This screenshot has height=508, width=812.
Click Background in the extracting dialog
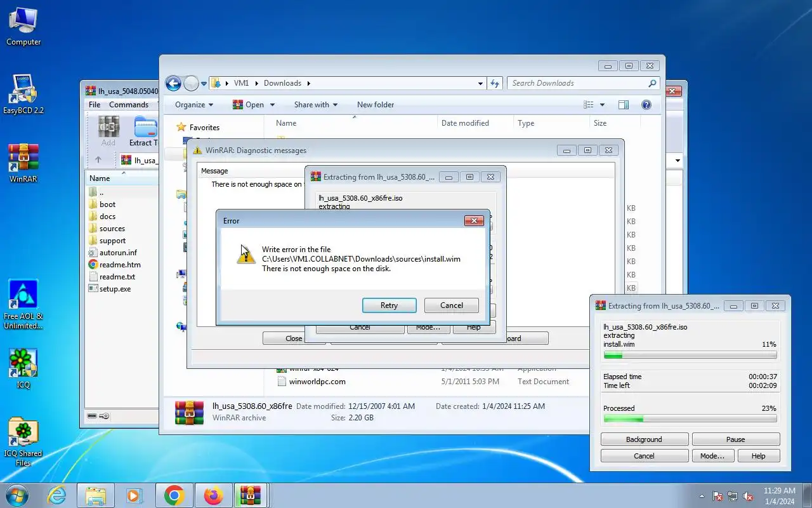tap(645, 439)
